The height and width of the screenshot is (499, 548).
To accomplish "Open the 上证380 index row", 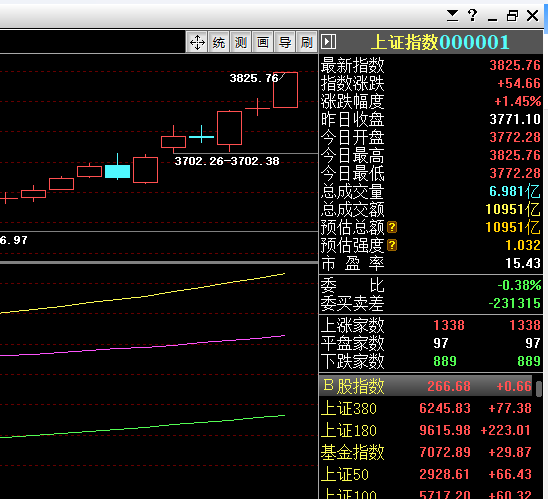I will point(426,408).
